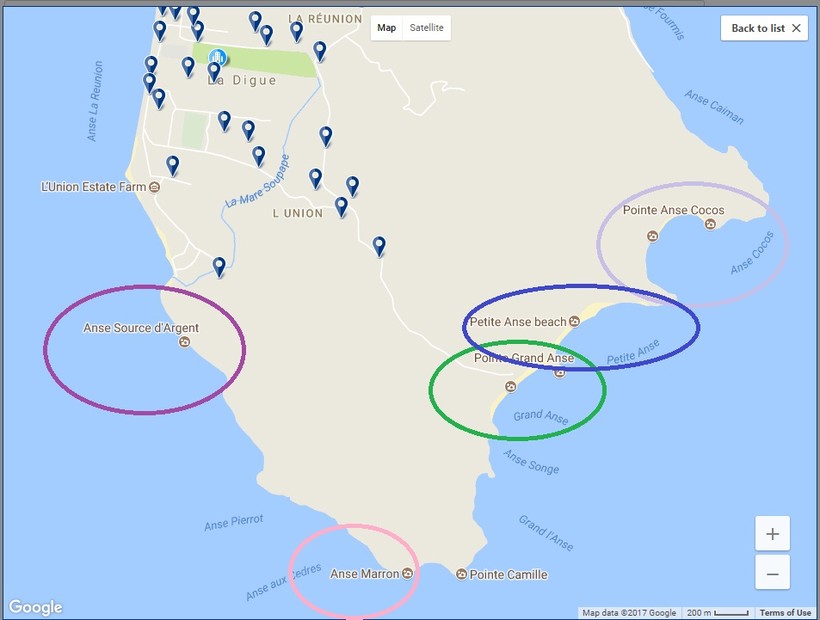
Task: Select the Pointe Camille landmark icon
Action: (x=461, y=574)
